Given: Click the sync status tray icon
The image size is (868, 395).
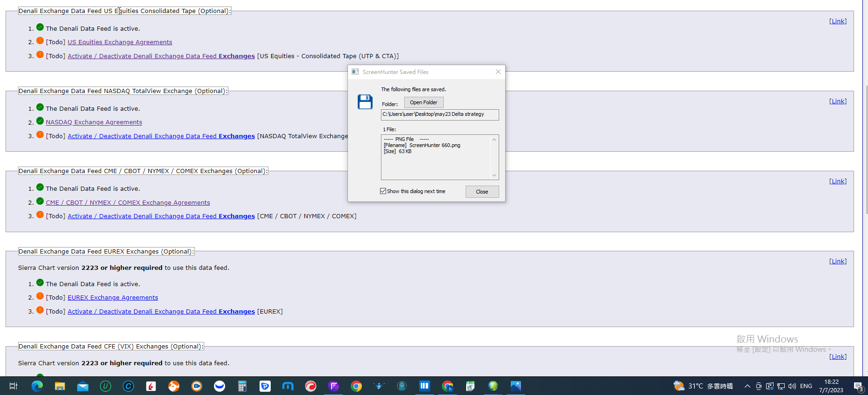Looking at the screenshot, I should (770, 386).
